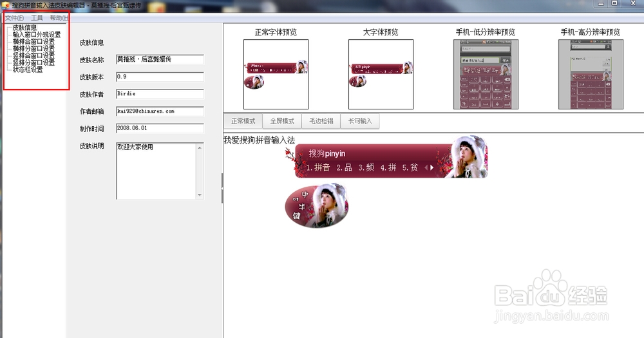This screenshot has height=338, width=644.
Task: Click candidate 2.品 in preview
Action: pos(344,167)
